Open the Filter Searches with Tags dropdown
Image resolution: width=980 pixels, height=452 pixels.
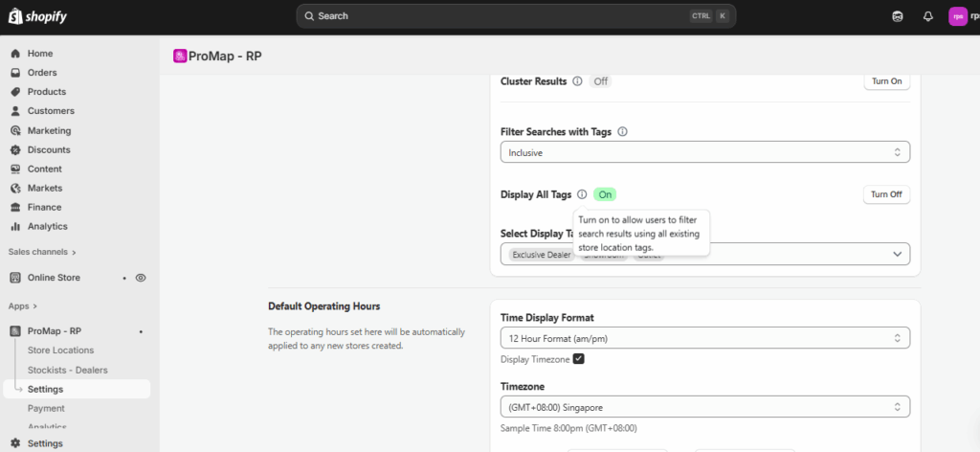click(704, 152)
